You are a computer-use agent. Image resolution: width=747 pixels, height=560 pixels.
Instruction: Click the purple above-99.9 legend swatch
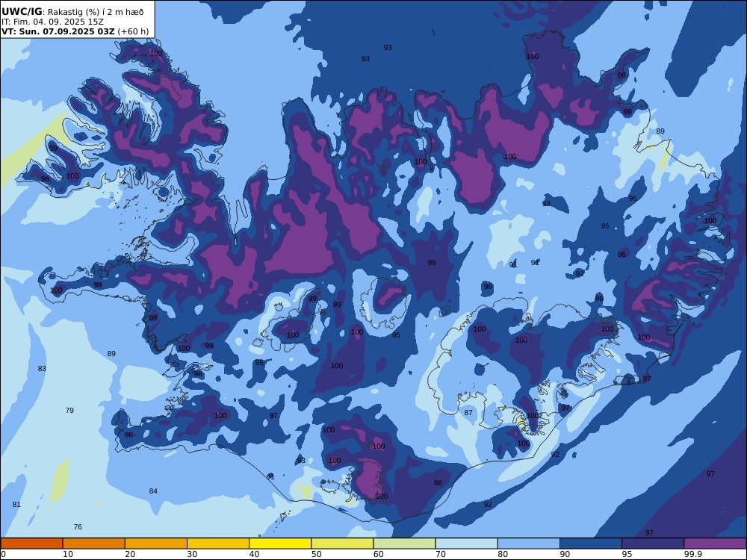716,544
